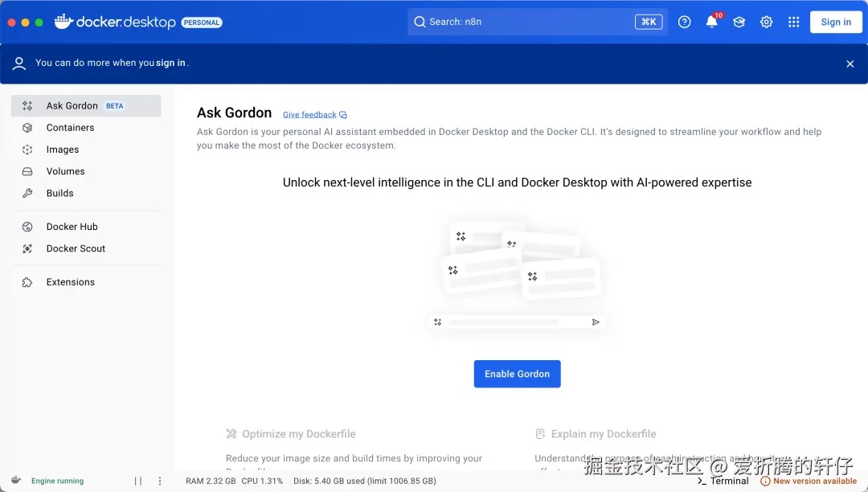Enable Gordon AI assistant

click(517, 373)
